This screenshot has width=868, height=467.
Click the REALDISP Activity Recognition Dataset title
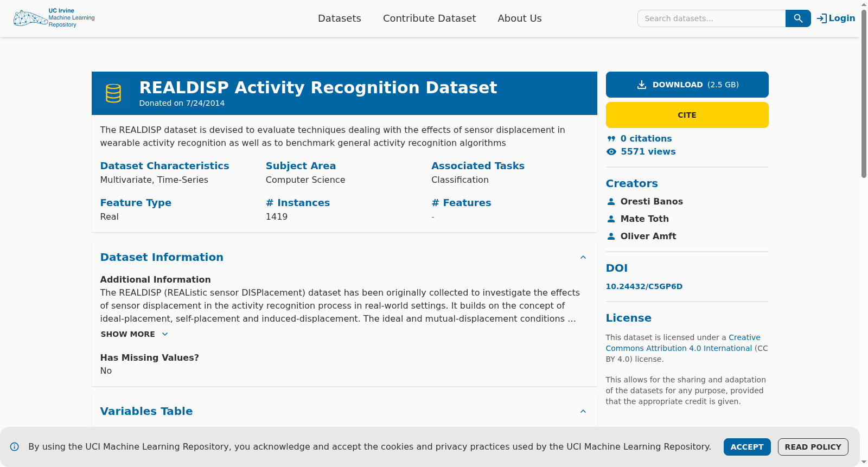click(318, 87)
